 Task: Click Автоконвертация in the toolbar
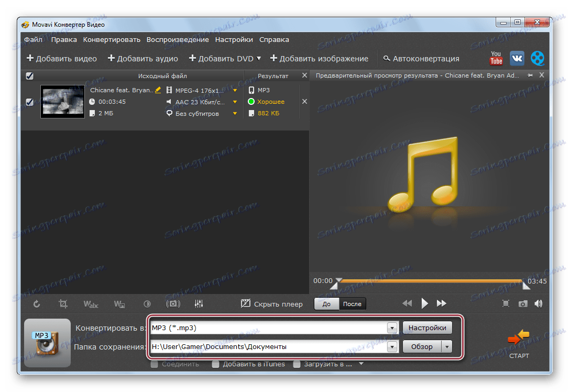tap(421, 59)
